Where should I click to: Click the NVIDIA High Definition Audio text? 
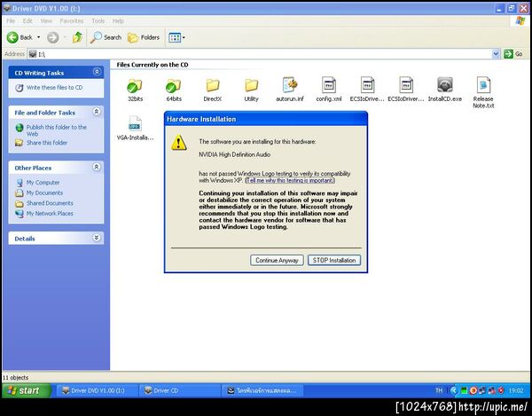point(234,154)
